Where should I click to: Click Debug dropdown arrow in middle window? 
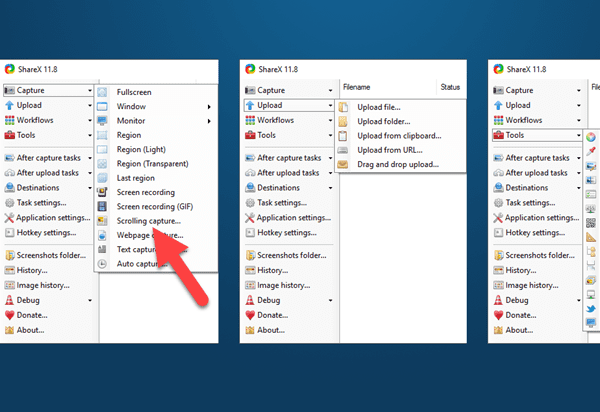click(x=330, y=301)
